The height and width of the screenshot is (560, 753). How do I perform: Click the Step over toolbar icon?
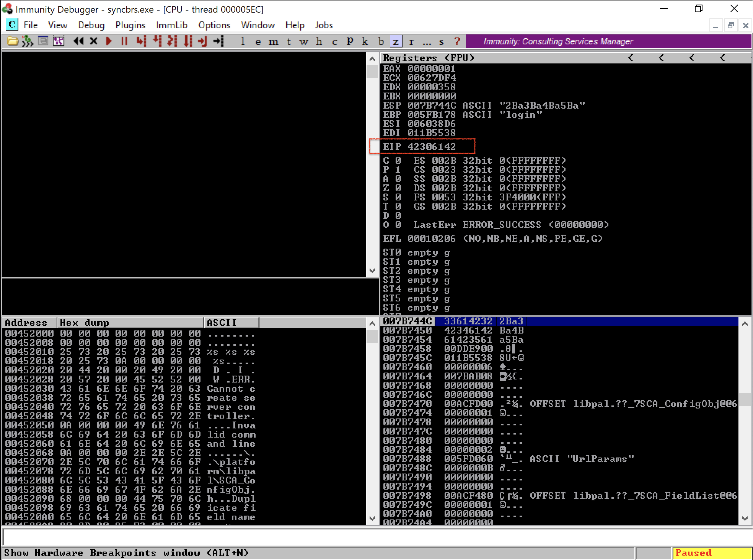pos(157,41)
